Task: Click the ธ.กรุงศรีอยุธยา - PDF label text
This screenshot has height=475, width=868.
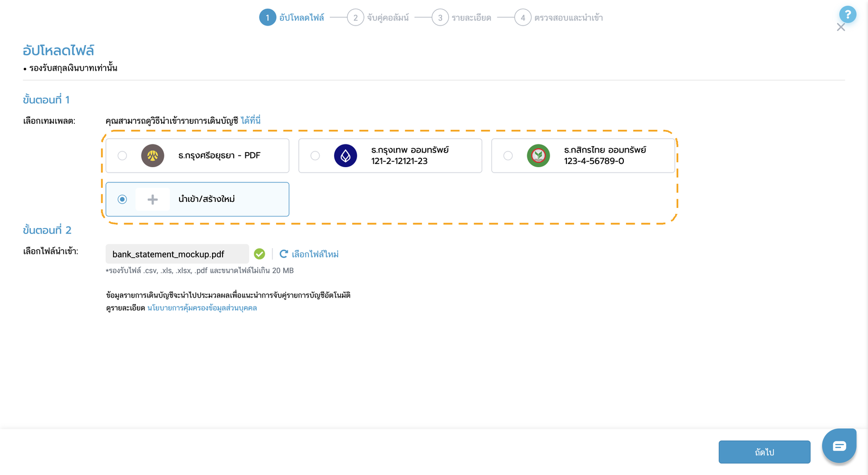Action: [219, 156]
